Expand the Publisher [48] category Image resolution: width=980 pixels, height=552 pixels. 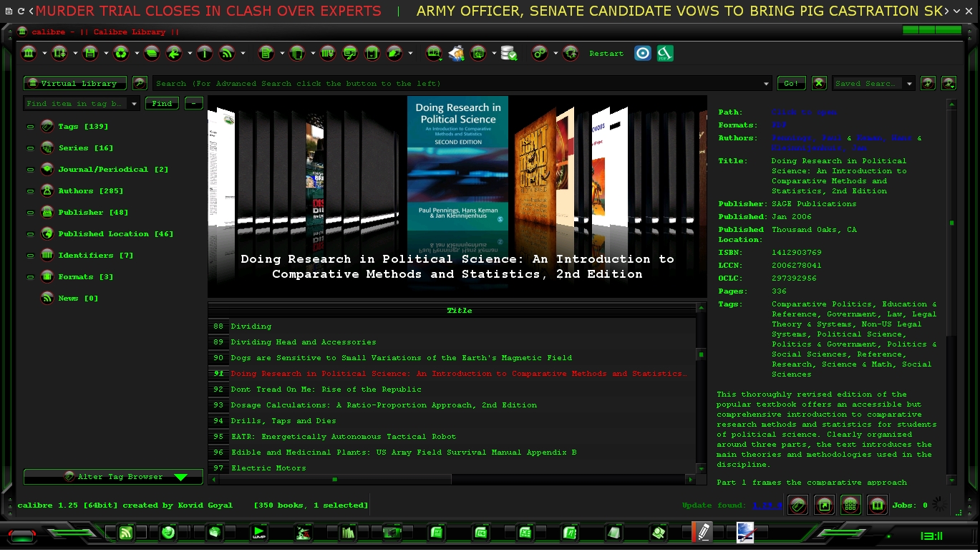[x=30, y=213]
